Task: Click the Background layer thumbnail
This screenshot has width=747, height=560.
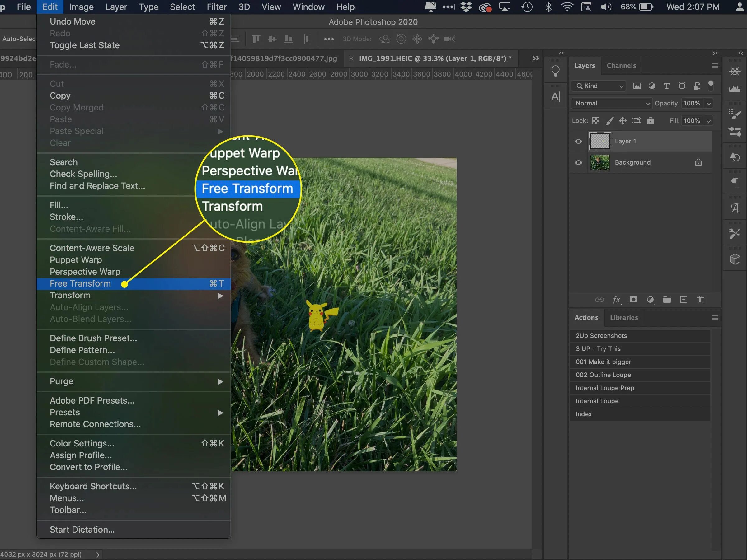Action: 599,163
